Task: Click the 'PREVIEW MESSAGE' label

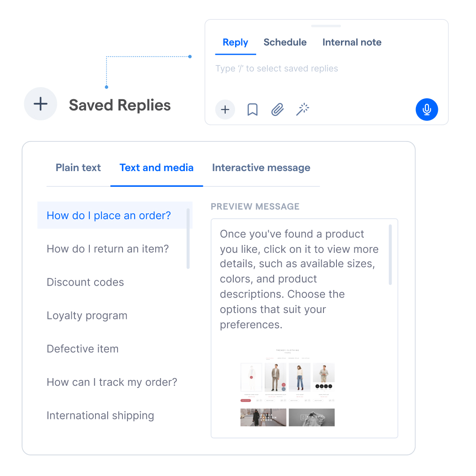Action: pyautogui.click(x=255, y=207)
